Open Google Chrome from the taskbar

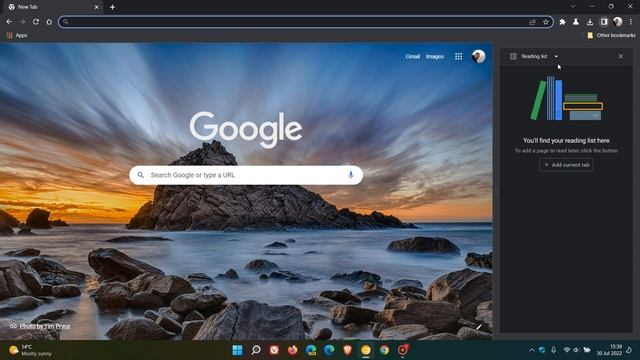(384, 350)
